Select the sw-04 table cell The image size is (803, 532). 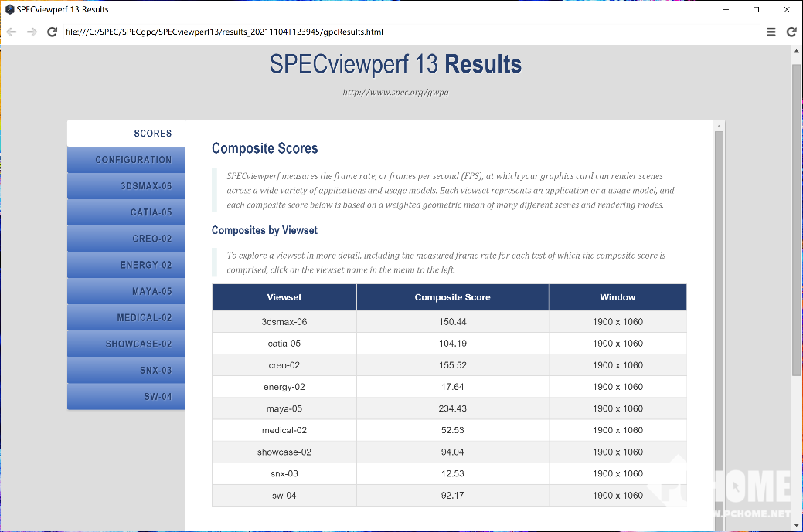[284, 496]
